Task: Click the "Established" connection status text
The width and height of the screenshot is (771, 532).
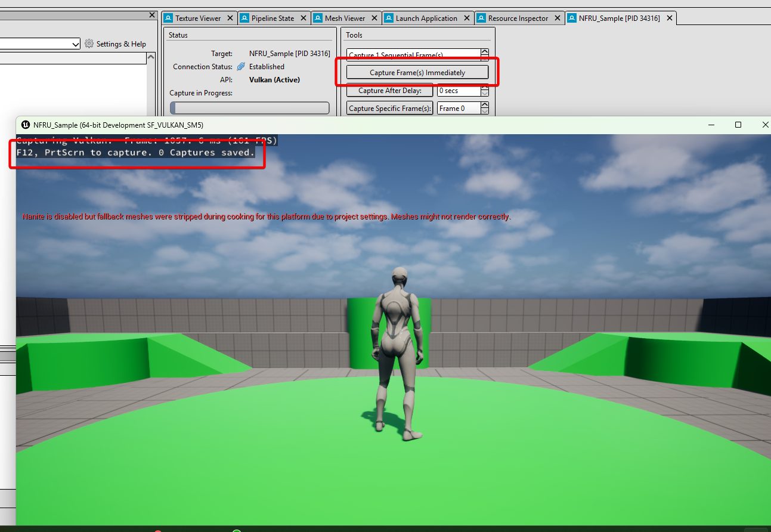Action: (x=267, y=67)
